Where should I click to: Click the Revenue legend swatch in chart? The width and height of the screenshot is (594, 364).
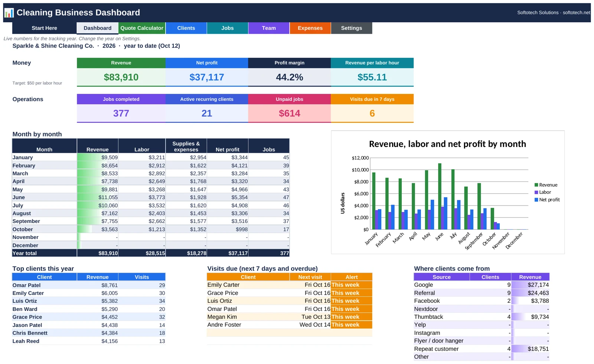point(536,185)
